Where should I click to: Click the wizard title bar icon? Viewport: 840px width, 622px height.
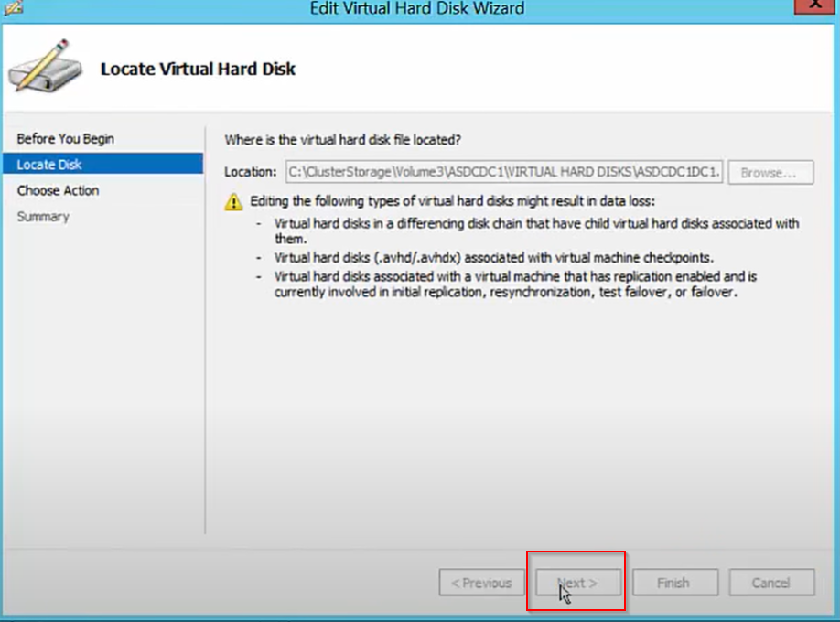point(13,7)
